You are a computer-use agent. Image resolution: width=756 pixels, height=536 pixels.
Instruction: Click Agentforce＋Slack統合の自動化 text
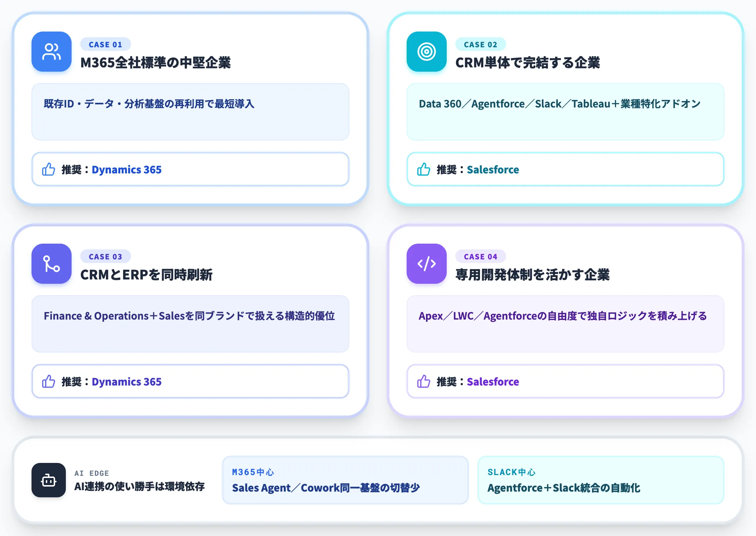564,488
